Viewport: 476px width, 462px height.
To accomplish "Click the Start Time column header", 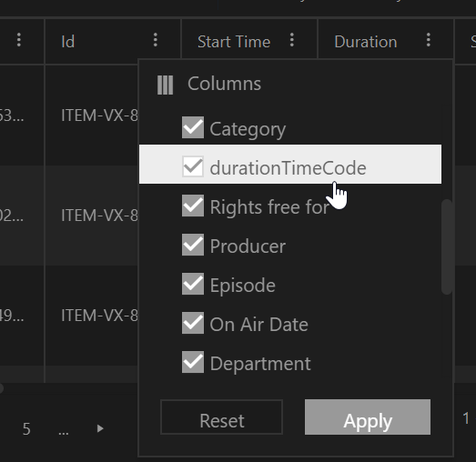I will coord(234,42).
